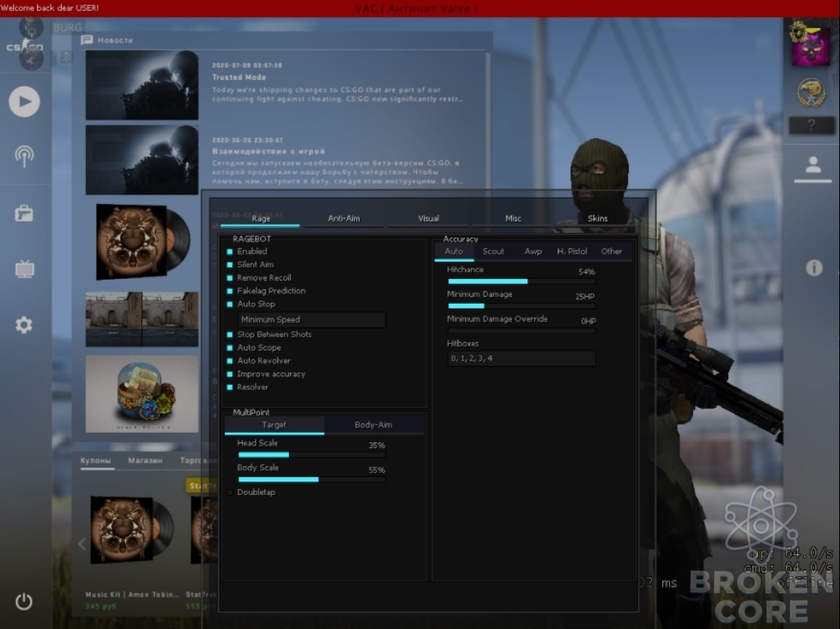Viewport: 840px width, 629px height.
Task: Switch to the Visual tab
Action: (x=428, y=218)
